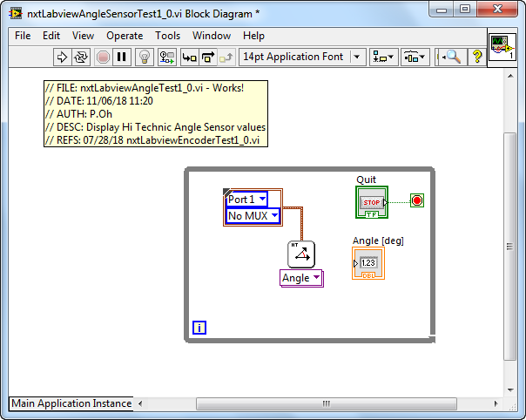Click the DESC comment line
This screenshot has width=526, height=420.
point(155,127)
